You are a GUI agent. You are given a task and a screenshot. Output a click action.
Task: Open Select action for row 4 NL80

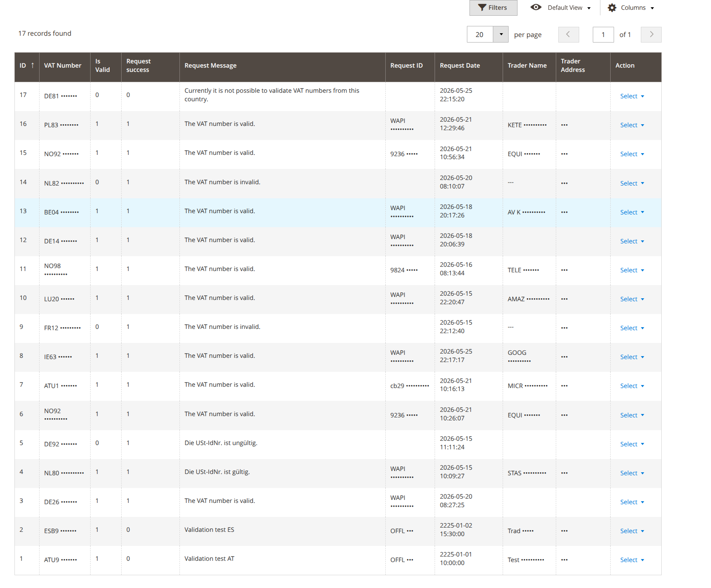pyautogui.click(x=632, y=473)
